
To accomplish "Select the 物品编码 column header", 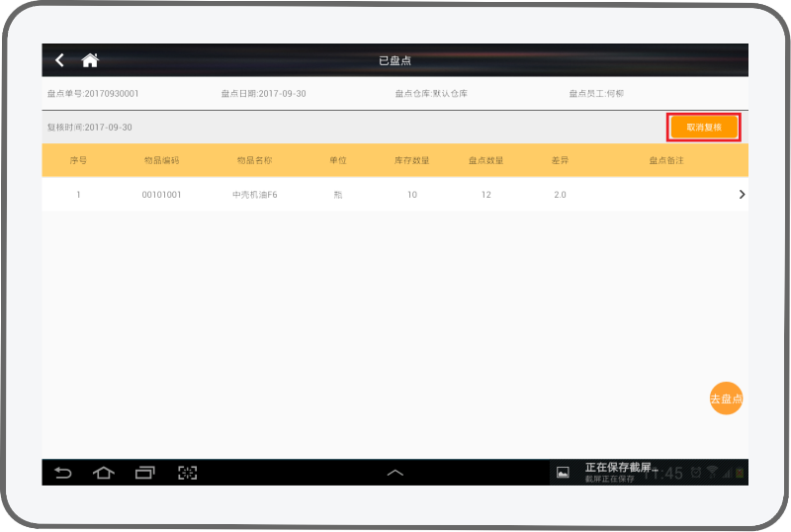I will [x=161, y=160].
